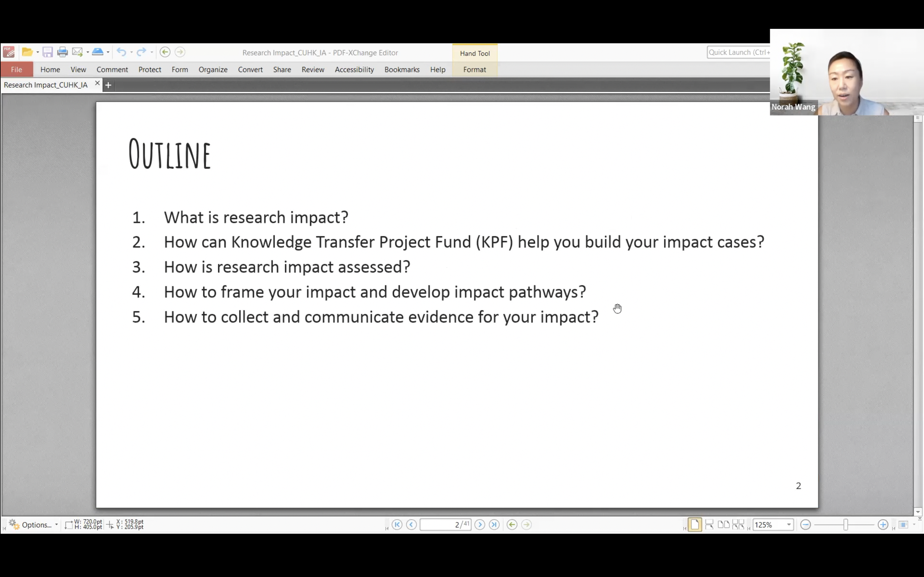Select the Organize ribbon tab
The image size is (924, 577).
tap(213, 69)
